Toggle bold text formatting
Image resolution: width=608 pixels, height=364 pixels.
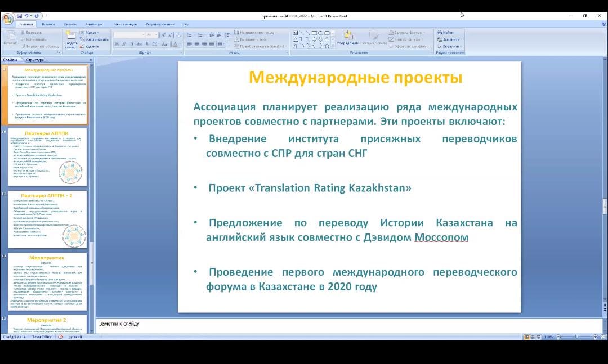click(115, 44)
